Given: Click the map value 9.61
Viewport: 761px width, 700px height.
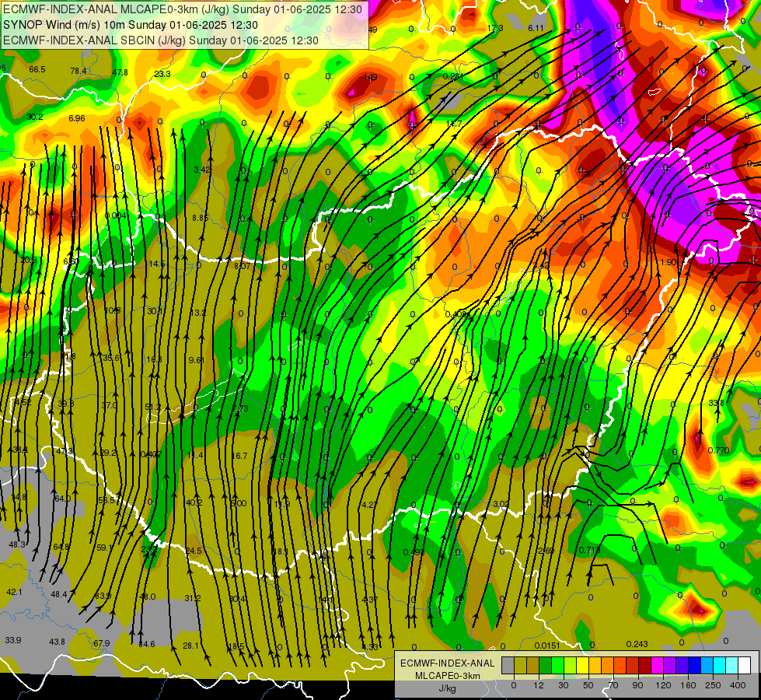Looking at the screenshot, I should [196, 360].
